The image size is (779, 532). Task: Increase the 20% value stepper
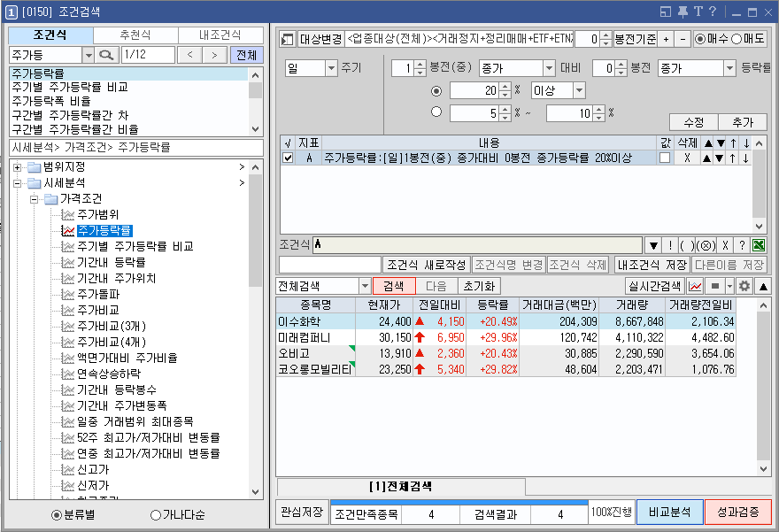point(505,87)
